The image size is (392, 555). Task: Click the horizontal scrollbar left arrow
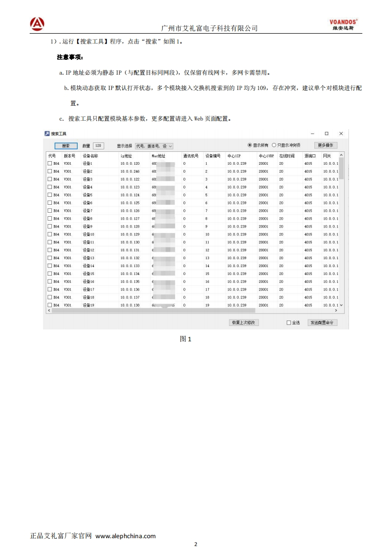click(48, 311)
